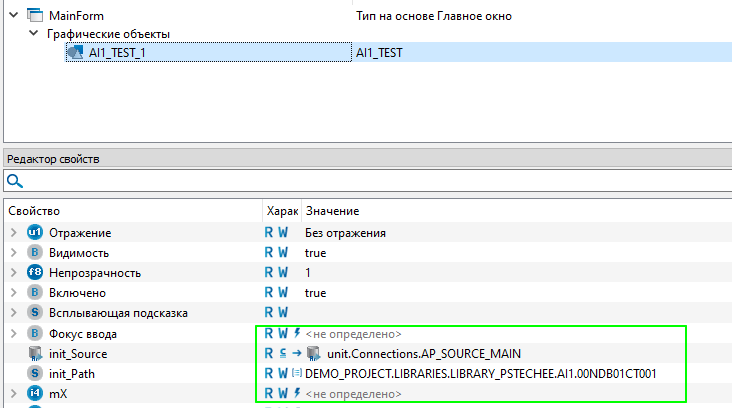Click the S type icon beside Всплывающая подсказка
Image resolution: width=732 pixels, height=408 pixels.
pos(34,313)
